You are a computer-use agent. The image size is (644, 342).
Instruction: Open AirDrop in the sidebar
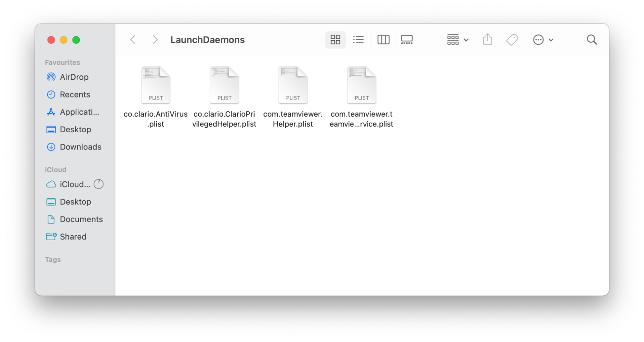[75, 77]
